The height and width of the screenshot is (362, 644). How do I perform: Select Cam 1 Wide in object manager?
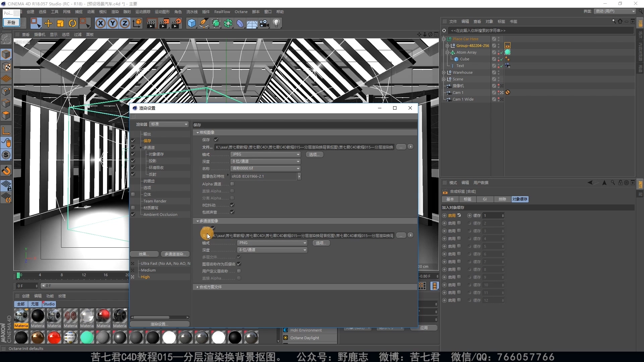tap(463, 99)
